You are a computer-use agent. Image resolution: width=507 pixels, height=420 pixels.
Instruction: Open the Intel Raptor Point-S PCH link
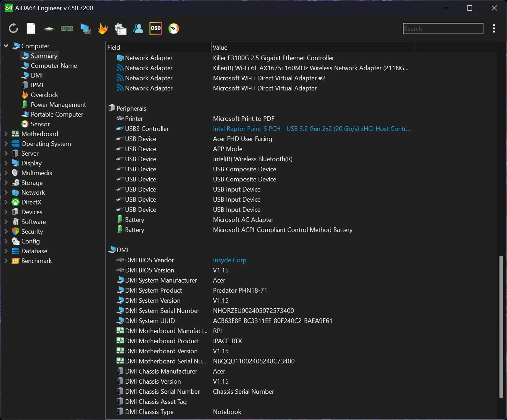pos(311,128)
